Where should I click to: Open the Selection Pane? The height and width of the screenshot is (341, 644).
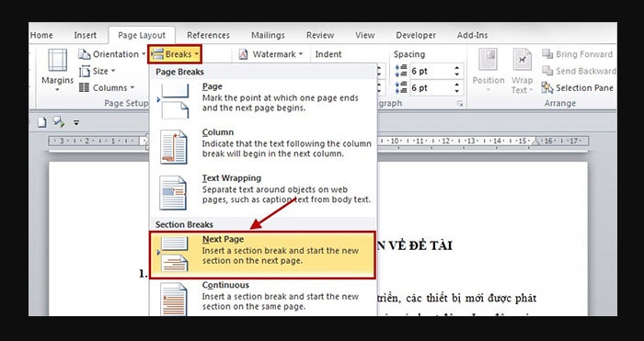coord(577,88)
